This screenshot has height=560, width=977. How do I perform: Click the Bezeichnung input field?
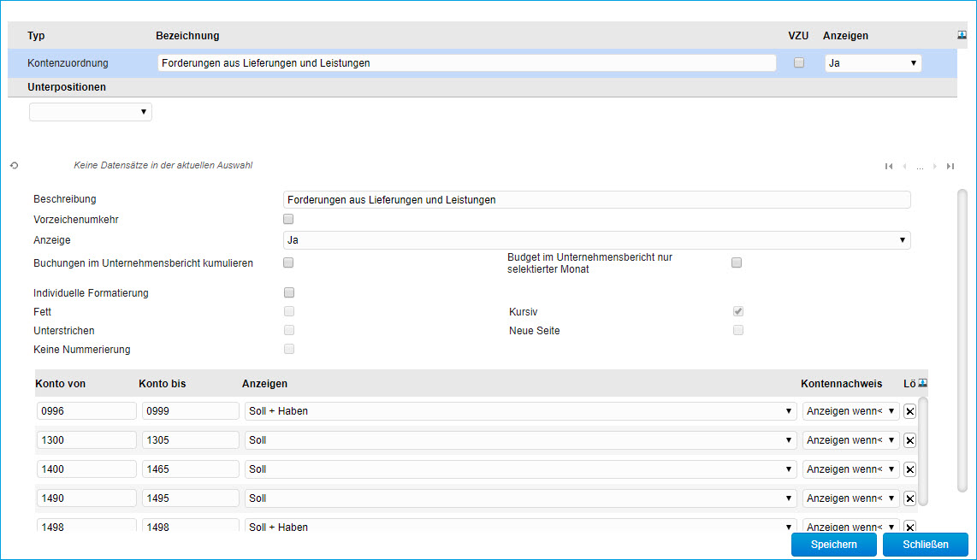point(467,63)
